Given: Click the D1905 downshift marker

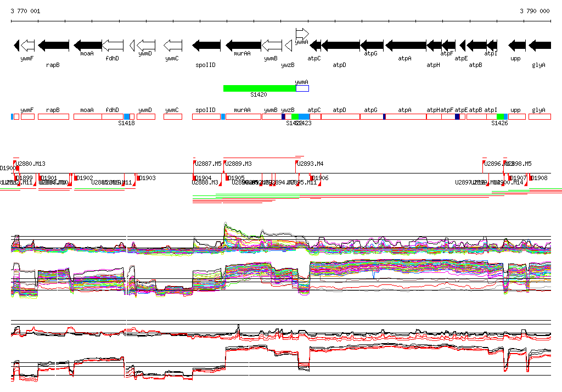Looking at the screenshot, I should click(236, 178).
